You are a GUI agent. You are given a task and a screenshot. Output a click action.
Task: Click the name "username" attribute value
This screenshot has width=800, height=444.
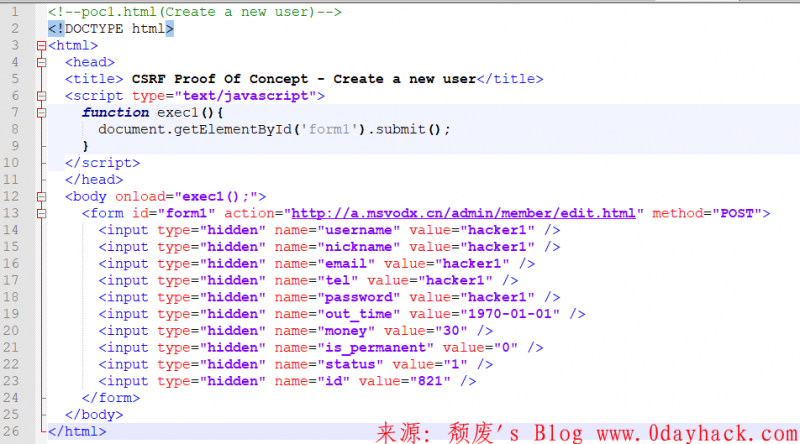(359, 230)
